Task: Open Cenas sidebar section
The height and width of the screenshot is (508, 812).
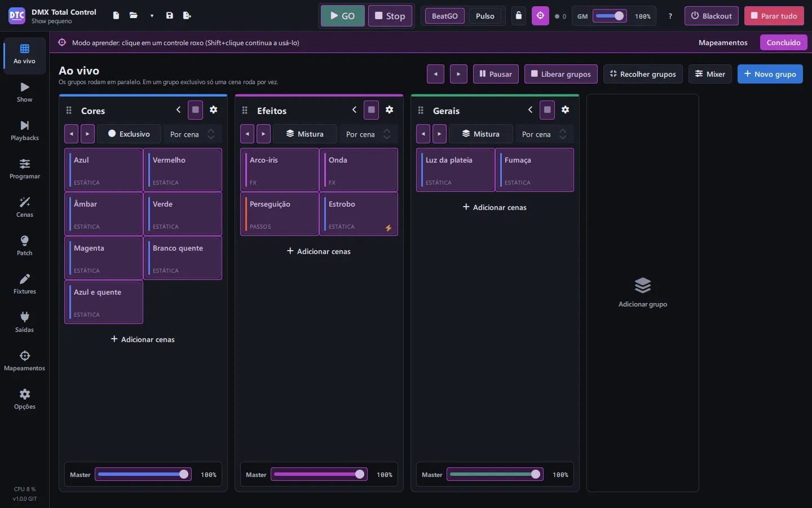Action: point(24,208)
